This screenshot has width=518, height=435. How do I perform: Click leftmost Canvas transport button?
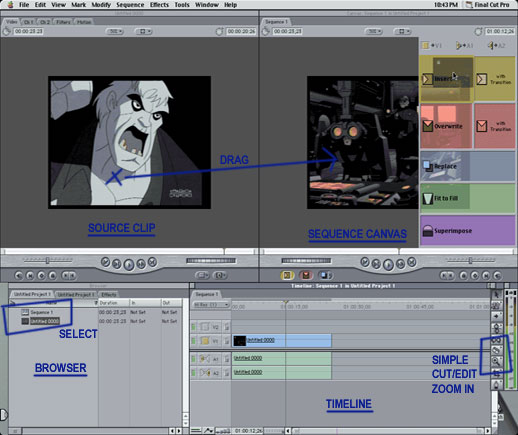[x=365, y=262]
